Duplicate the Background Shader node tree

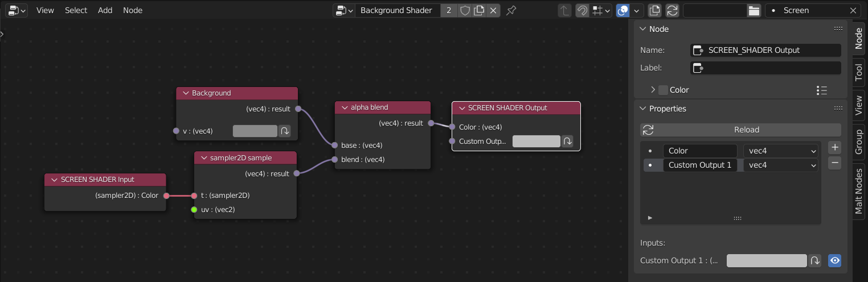click(x=480, y=10)
